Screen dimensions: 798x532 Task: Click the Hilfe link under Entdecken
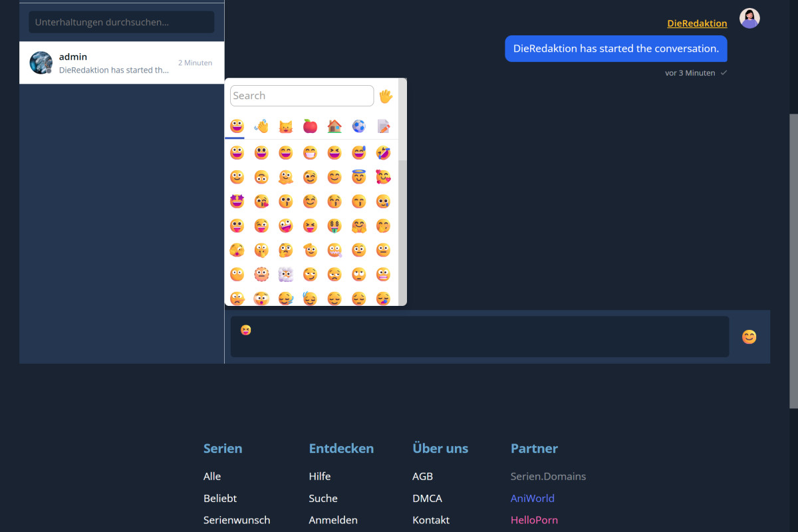click(320, 476)
